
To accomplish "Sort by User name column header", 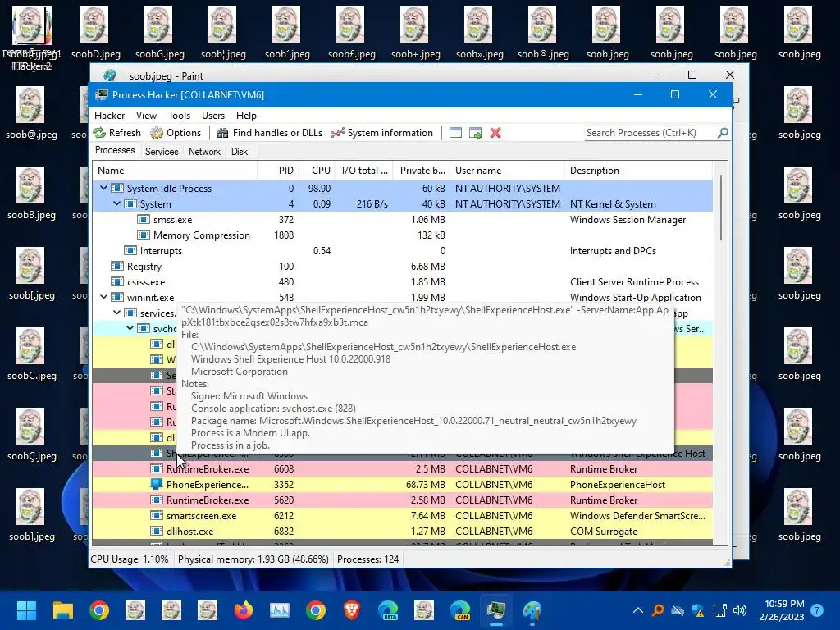I will (507, 171).
